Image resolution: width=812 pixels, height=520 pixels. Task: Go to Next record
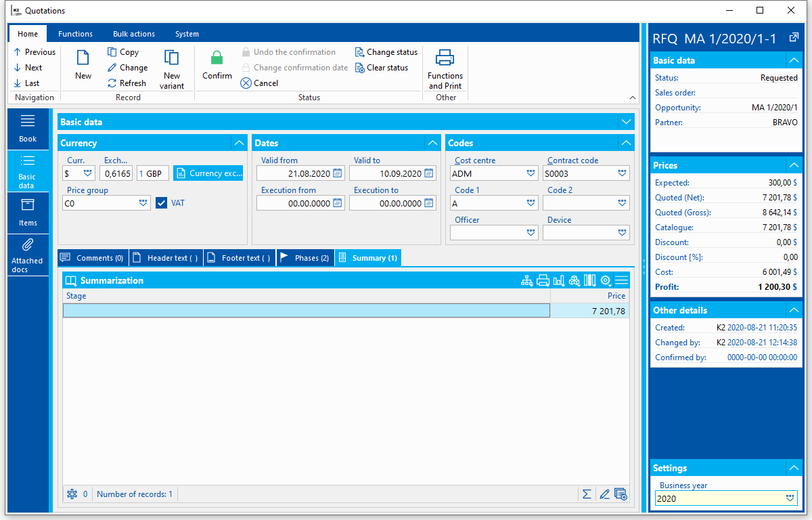(x=28, y=68)
